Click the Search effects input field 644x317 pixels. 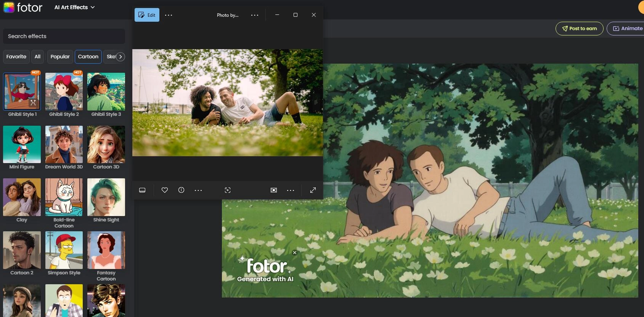[x=64, y=36]
